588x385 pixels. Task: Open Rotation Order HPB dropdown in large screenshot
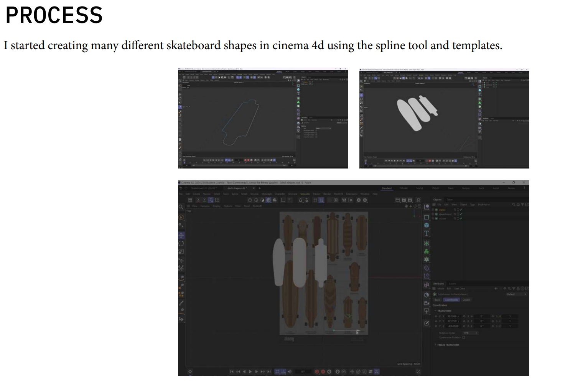[470, 333]
